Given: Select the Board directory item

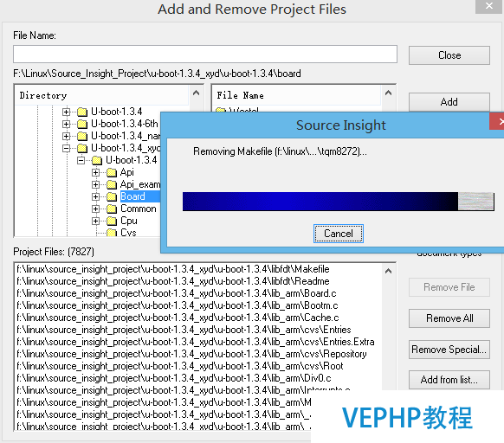Looking at the screenshot, I should click(x=132, y=196).
